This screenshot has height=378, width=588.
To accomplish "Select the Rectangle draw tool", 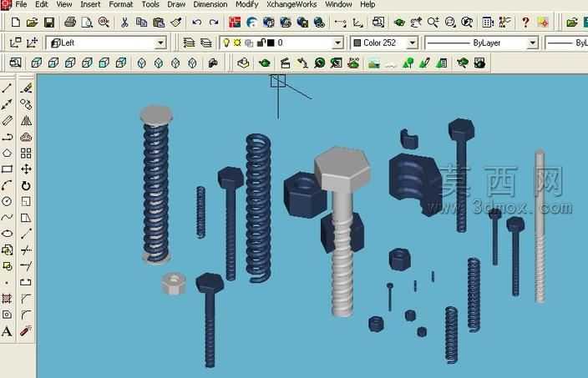I will (x=8, y=169).
